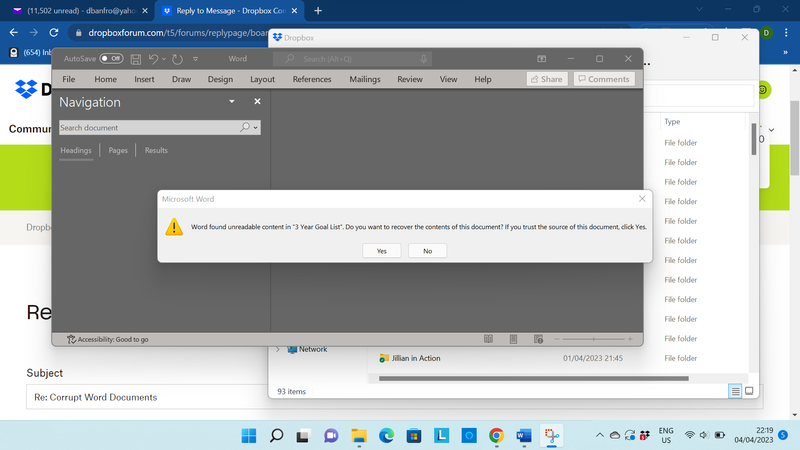Open the View ribbon tab
The height and width of the screenshot is (450, 800).
coord(448,79)
